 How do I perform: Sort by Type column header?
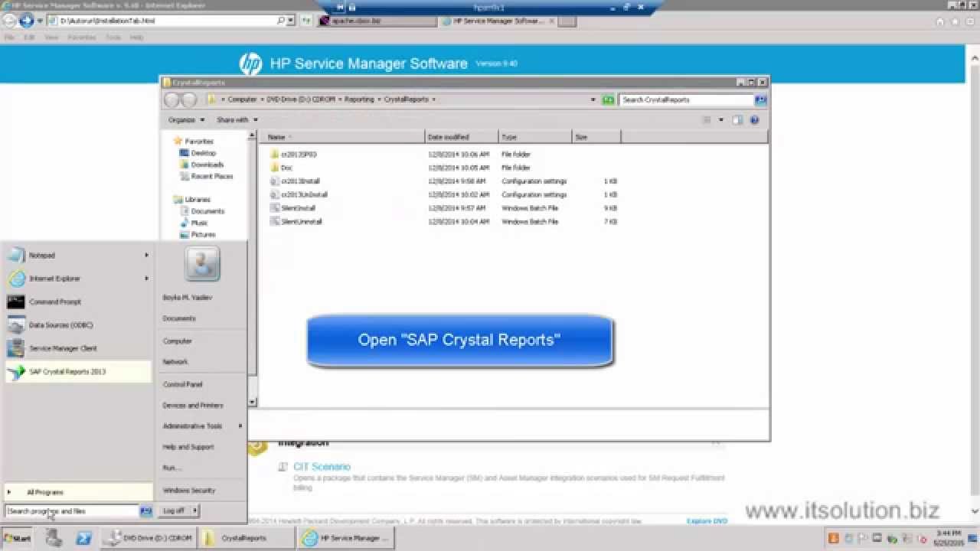click(535, 137)
